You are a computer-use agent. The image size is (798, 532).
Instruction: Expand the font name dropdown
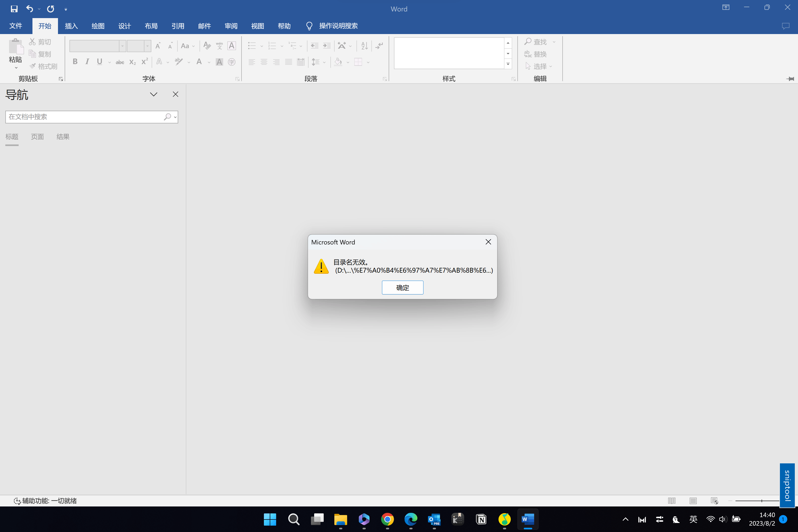[x=122, y=46]
